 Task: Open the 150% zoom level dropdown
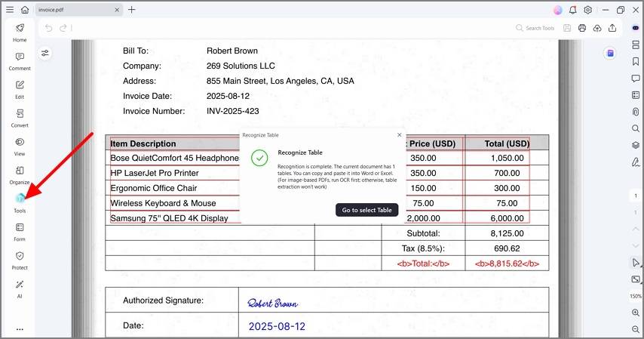tap(636, 296)
